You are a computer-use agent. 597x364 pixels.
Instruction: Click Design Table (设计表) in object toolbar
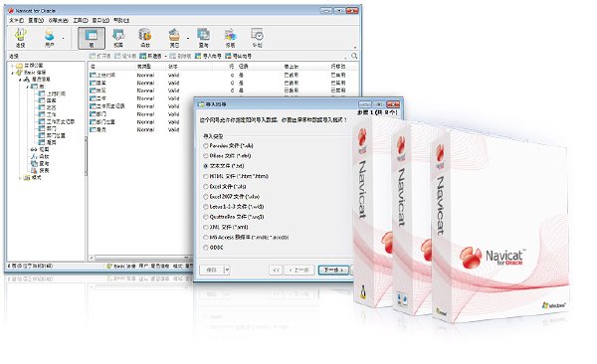click(x=125, y=56)
